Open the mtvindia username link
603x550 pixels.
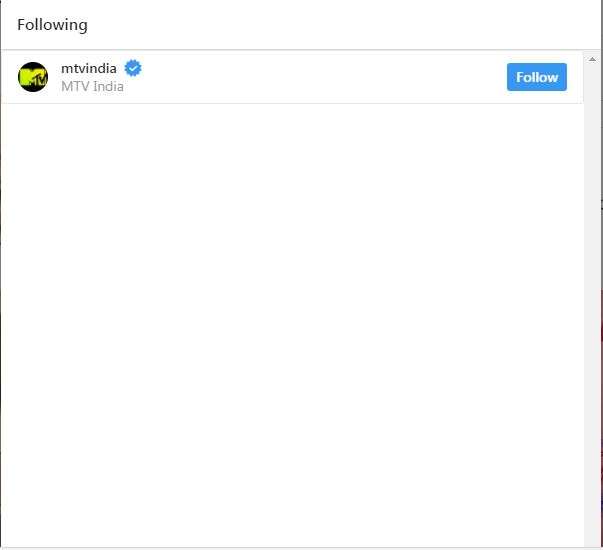point(89,68)
